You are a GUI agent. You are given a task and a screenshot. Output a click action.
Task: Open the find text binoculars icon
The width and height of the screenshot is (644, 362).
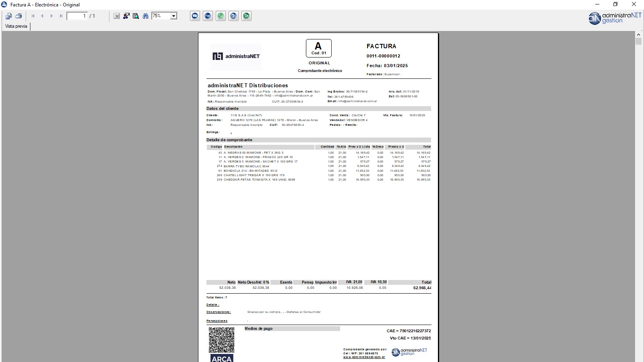coord(145,16)
